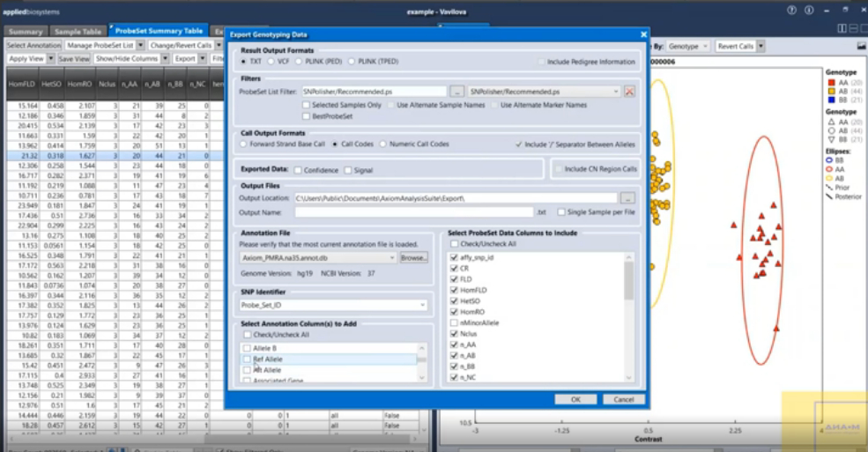The width and height of the screenshot is (868, 452).
Task: Clear ProbeSet list filter with red X
Action: coord(630,92)
